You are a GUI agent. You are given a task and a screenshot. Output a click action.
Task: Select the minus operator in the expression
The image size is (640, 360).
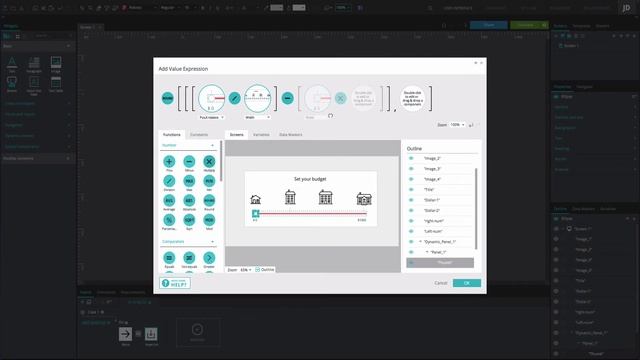(x=287, y=98)
